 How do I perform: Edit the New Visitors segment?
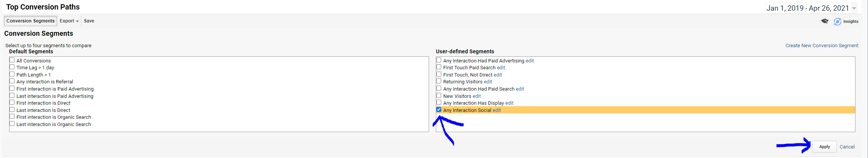[x=477, y=96]
